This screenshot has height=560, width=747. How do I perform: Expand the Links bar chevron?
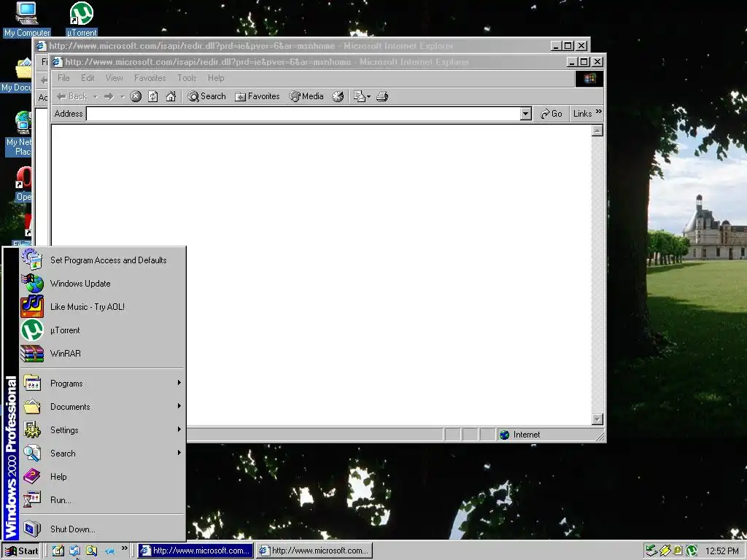point(599,112)
